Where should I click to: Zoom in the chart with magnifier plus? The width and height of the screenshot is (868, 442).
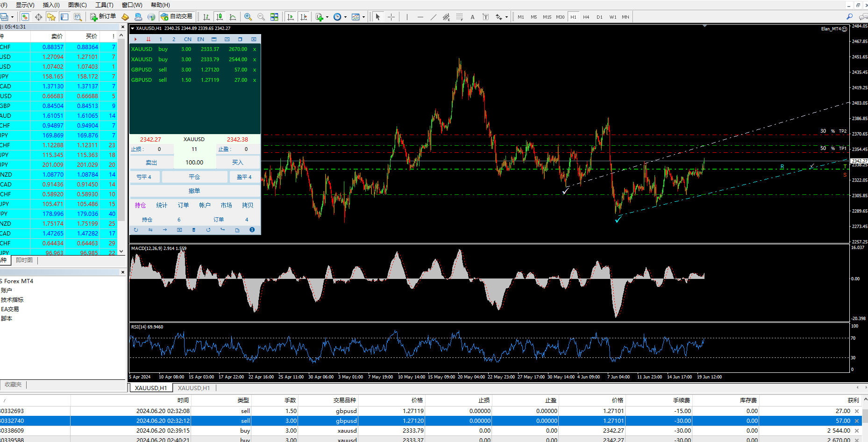(248, 17)
